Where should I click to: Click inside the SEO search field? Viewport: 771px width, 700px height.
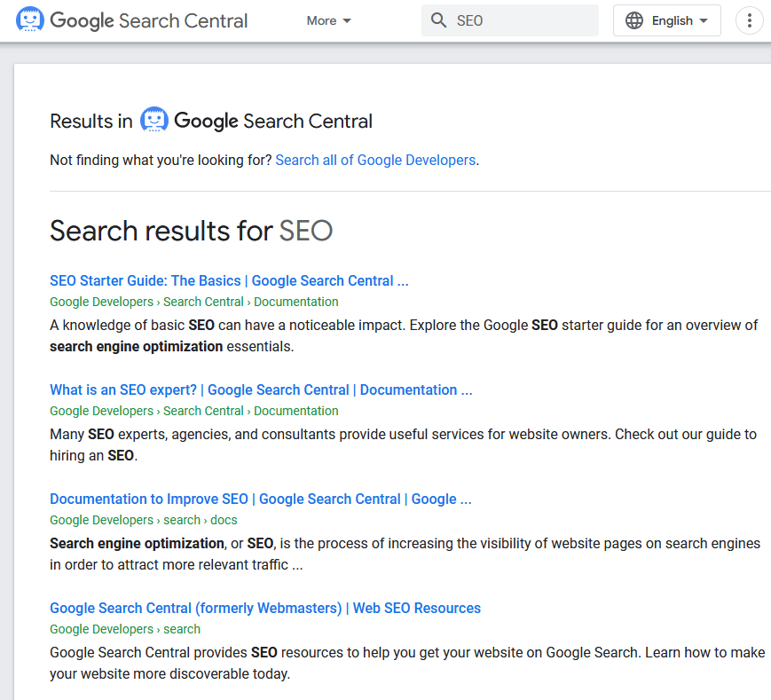tap(523, 20)
